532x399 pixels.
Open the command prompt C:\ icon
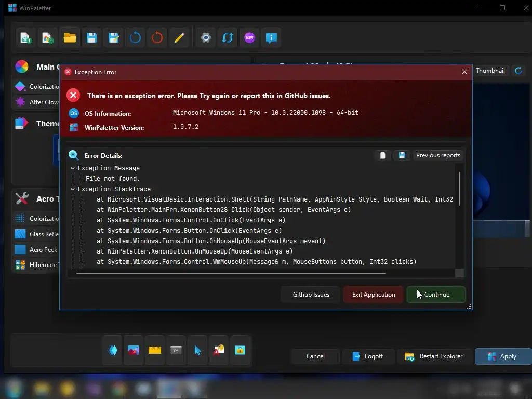click(x=176, y=350)
